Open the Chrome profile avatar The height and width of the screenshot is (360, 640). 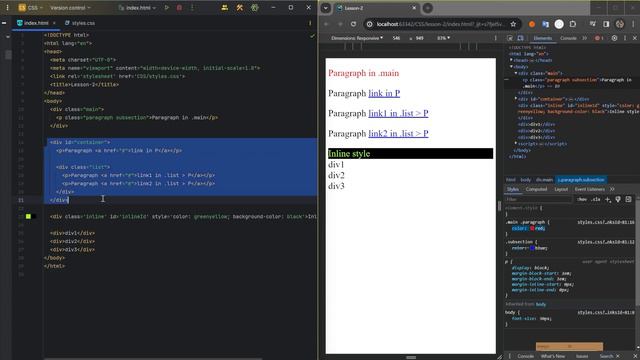pyautogui.click(x=620, y=24)
